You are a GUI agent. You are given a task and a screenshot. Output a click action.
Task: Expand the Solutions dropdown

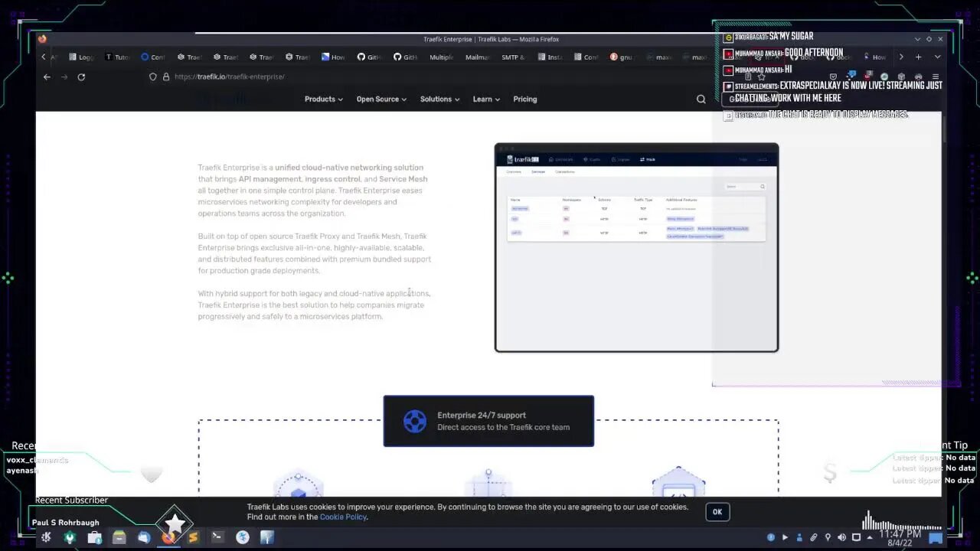[439, 99]
